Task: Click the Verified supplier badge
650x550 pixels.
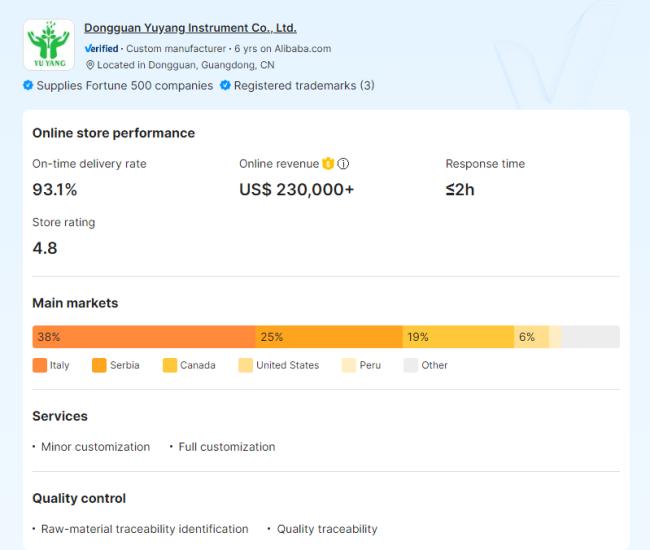Action: point(101,48)
